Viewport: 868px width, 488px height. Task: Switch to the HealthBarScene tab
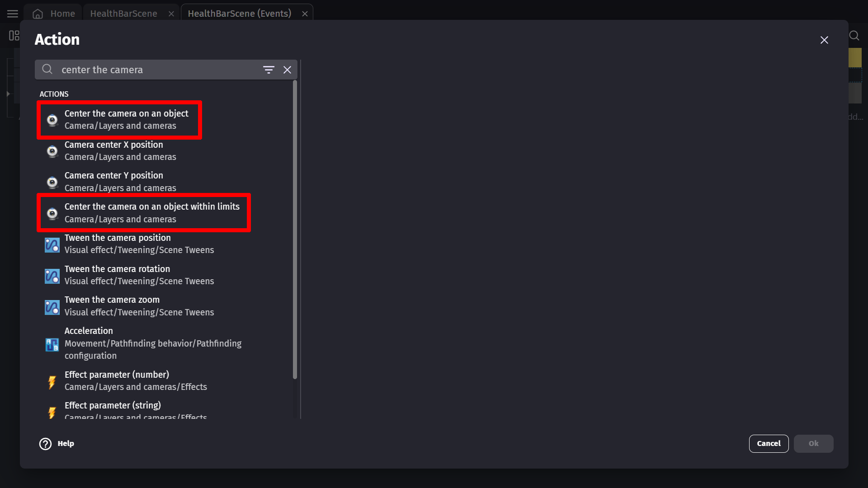[123, 14]
